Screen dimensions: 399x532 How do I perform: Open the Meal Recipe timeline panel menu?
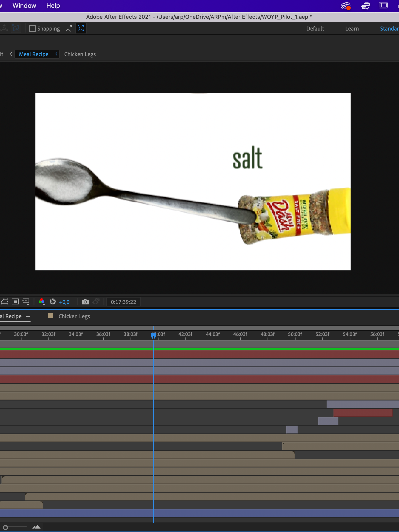(28, 316)
